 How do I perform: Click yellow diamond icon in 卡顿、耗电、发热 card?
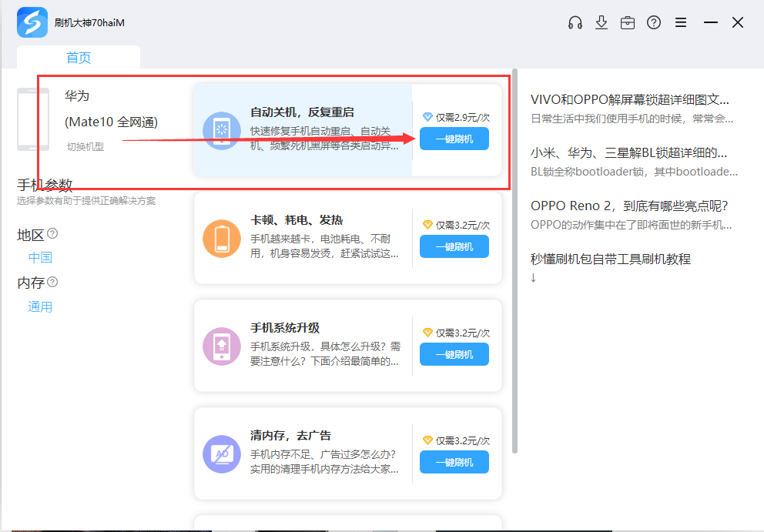[x=427, y=225]
